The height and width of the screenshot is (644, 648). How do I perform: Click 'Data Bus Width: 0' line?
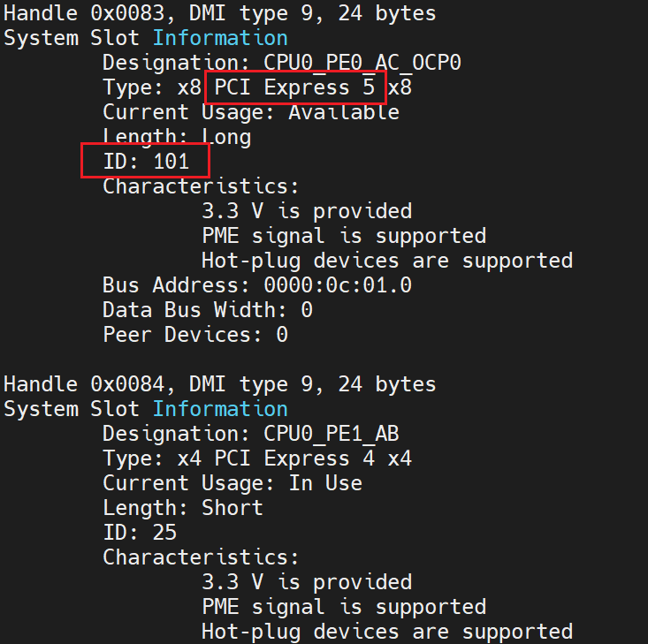[207, 310]
